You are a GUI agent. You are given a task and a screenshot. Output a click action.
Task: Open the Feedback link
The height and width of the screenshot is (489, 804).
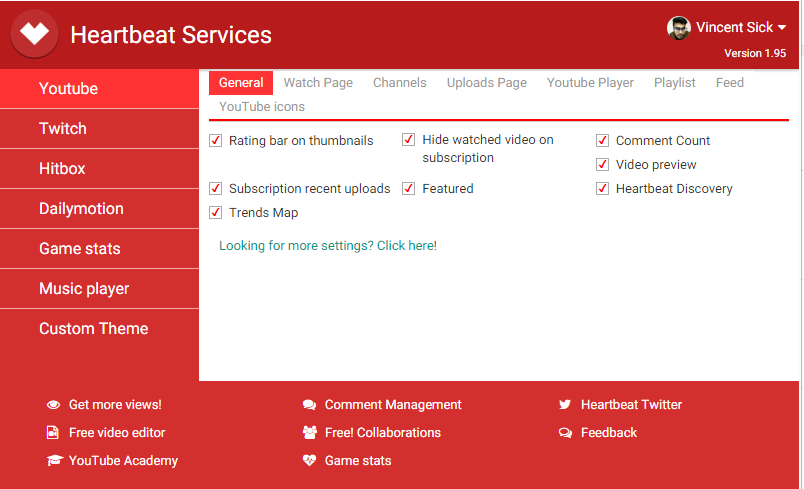tap(609, 433)
